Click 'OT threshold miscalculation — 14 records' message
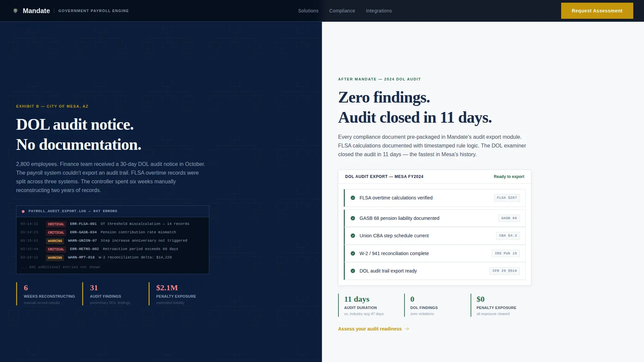This screenshot has height=362, width=644. pyautogui.click(x=145, y=224)
